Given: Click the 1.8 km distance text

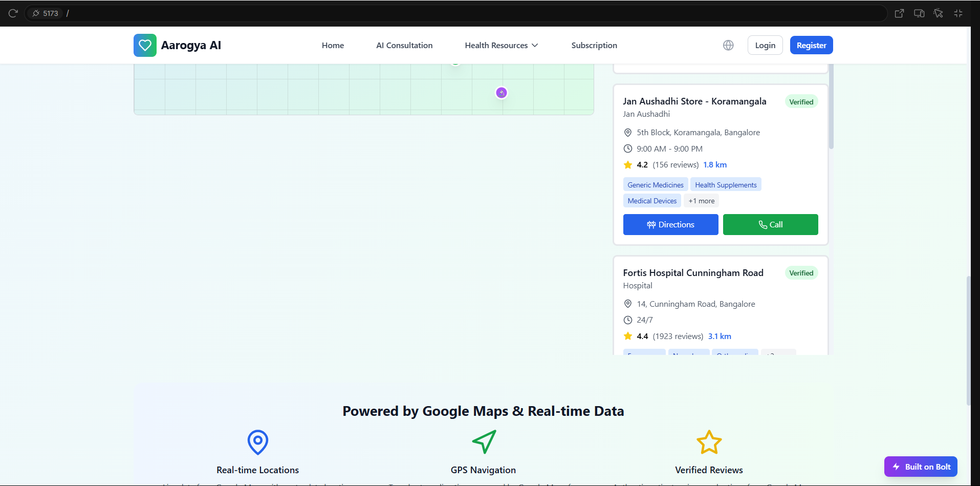Looking at the screenshot, I should point(715,165).
